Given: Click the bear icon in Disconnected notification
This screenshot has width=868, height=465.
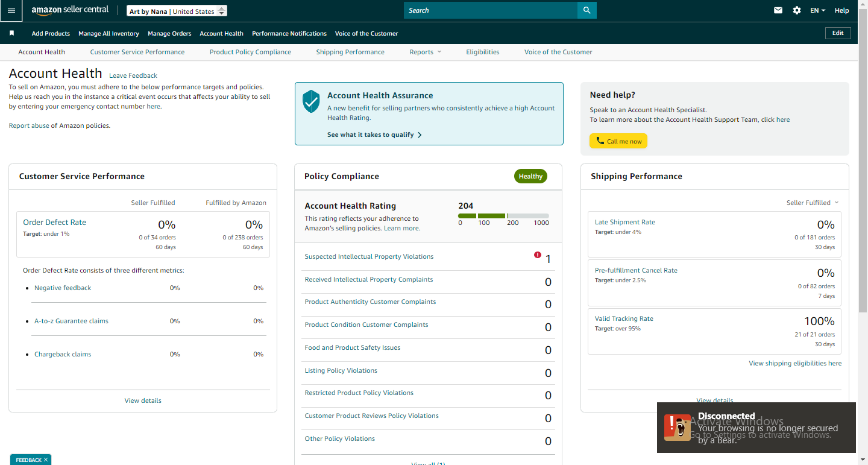Looking at the screenshot, I should pos(678,427).
